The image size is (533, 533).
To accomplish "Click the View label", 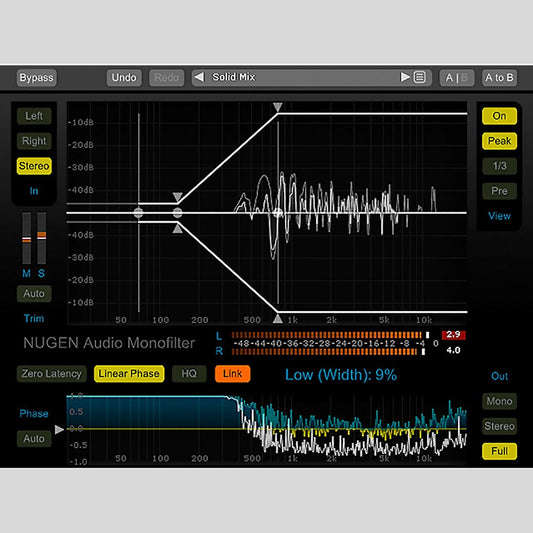I will point(499,216).
